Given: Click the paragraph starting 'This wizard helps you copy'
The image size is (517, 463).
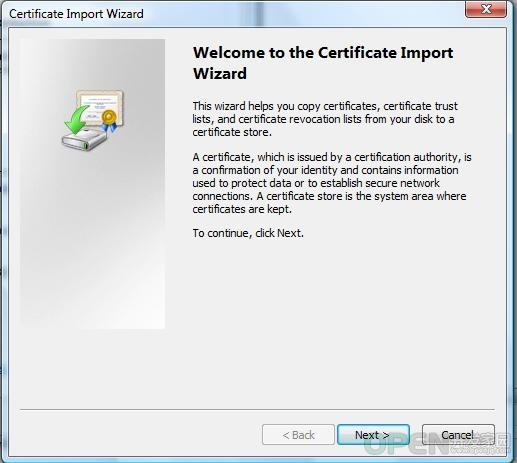Looking at the screenshot, I should (x=325, y=119).
